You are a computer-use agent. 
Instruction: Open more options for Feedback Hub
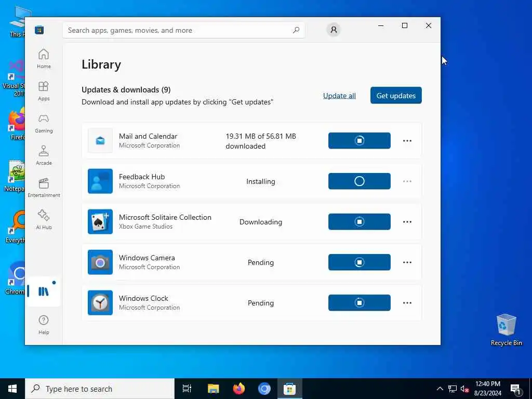coord(407,181)
